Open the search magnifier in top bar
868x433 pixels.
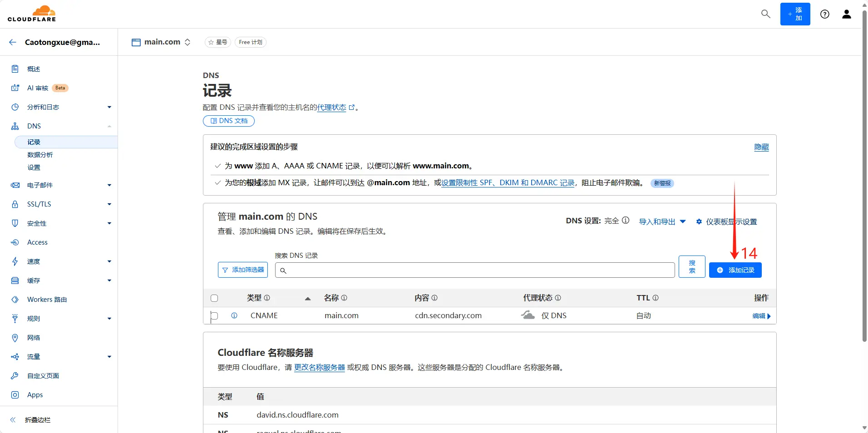click(766, 14)
